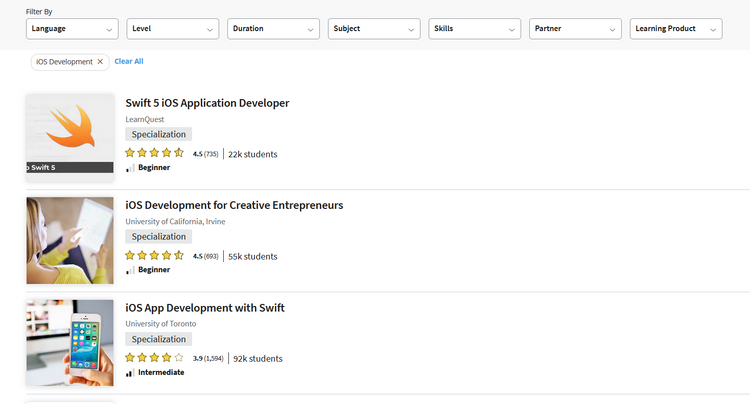Open iOS Development for Creative Entrepreneurs
The width and height of the screenshot is (750, 404).
click(x=234, y=205)
